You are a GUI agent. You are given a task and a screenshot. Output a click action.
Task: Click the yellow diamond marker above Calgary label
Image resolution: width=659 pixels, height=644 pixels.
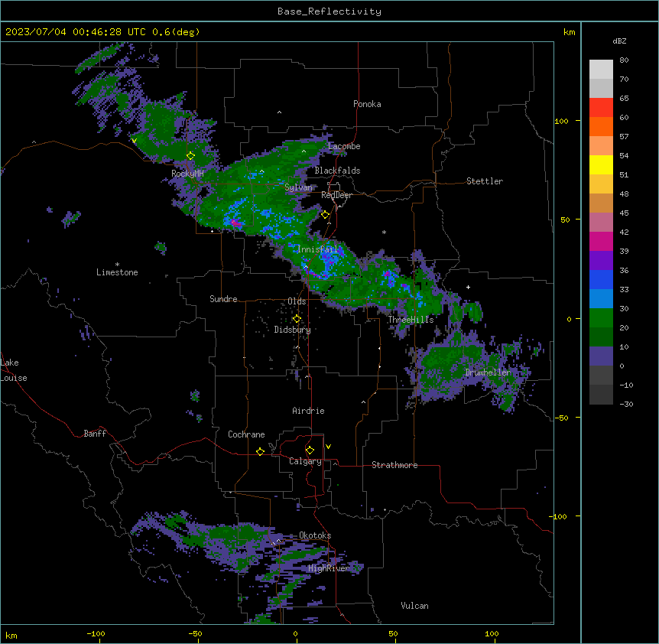pyautogui.click(x=310, y=450)
